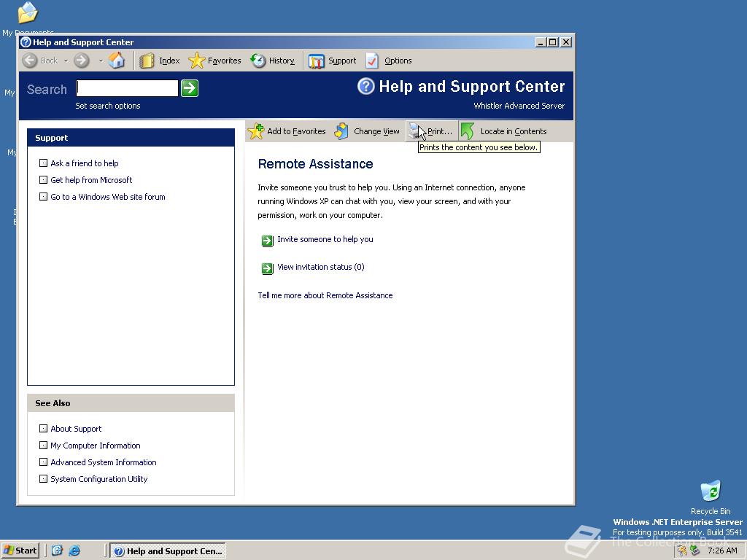Click the Support toolbar icon

[x=317, y=61]
